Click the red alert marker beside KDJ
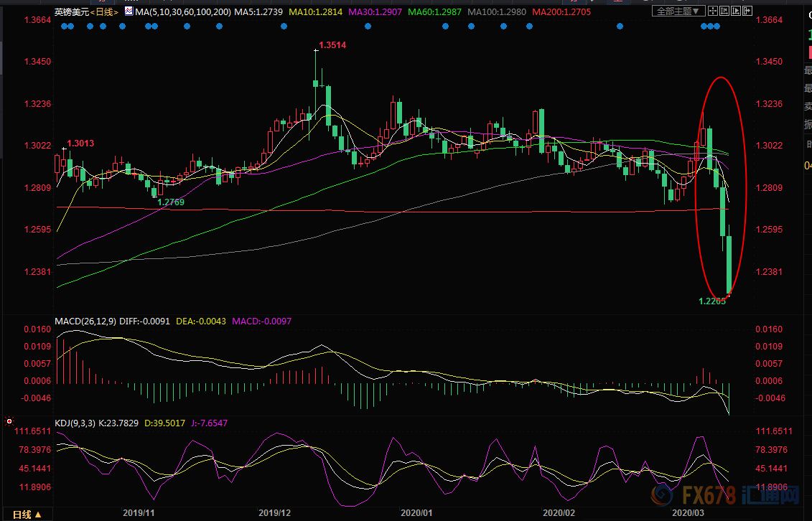The height and width of the screenshot is (521, 812). (x=9, y=422)
